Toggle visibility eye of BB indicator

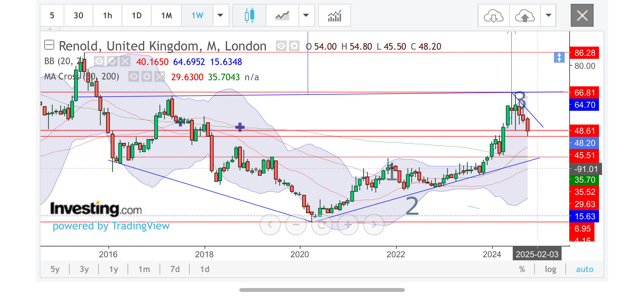pos(99,61)
